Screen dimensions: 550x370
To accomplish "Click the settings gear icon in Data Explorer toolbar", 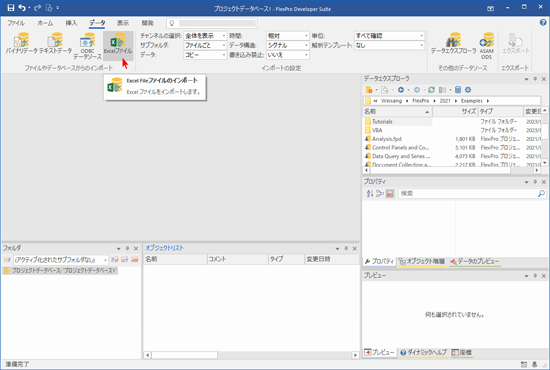I will (468, 90).
